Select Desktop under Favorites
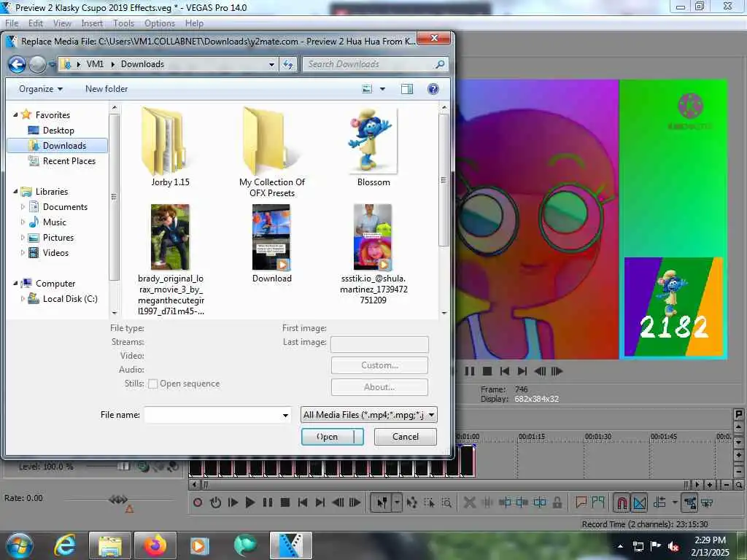The image size is (747, 560). tap(58, 130)
